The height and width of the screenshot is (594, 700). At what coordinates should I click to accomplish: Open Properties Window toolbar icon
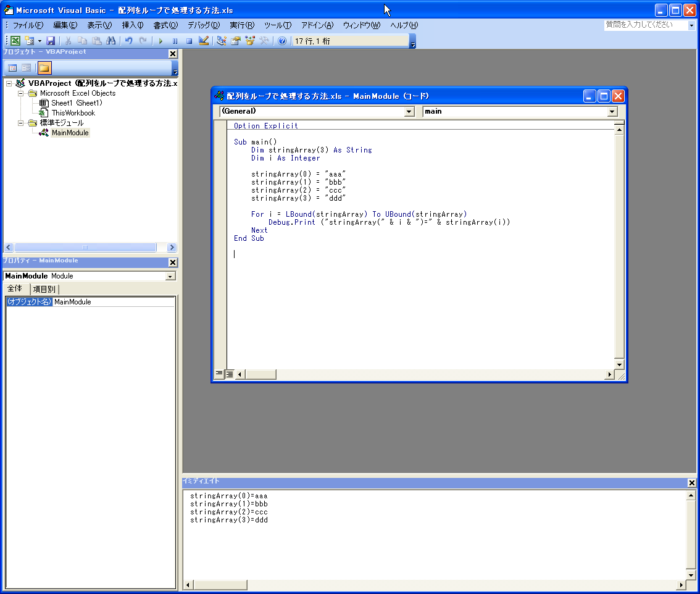236,41
